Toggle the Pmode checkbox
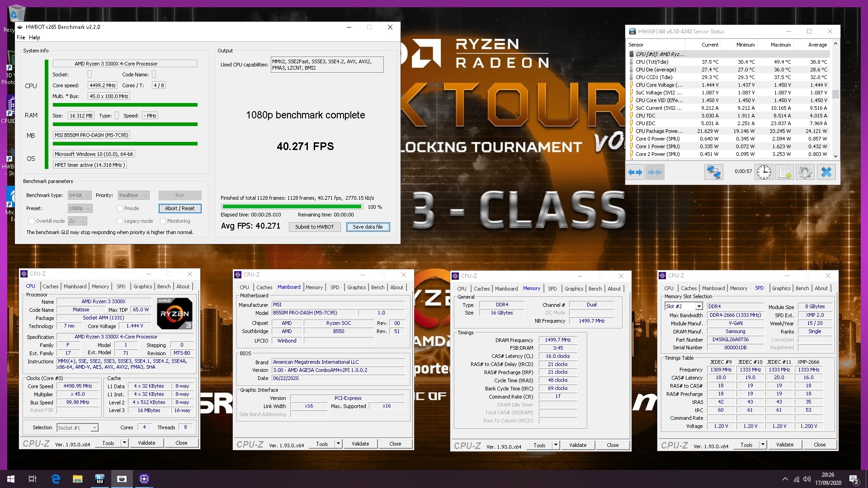 (120, 208)
